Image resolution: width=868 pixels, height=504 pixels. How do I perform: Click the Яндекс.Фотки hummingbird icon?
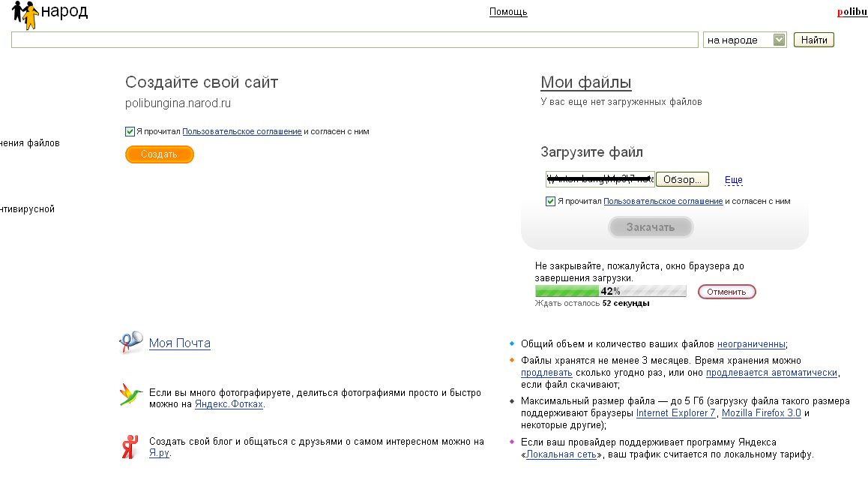point(130,394)
